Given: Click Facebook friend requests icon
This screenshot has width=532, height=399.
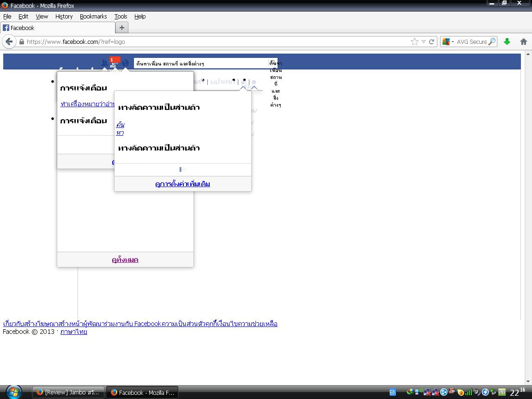Looking at the screenshot, I should click(x=104, y=63).
